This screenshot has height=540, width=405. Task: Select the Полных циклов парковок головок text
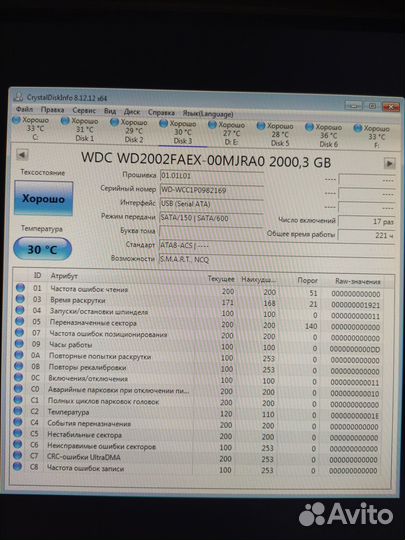[x=103, y=401]
